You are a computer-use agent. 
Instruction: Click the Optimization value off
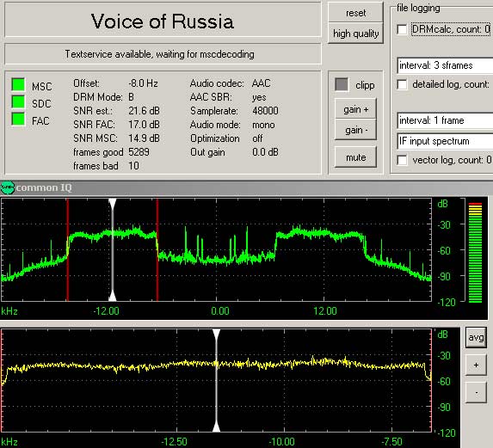pos(257,138)
